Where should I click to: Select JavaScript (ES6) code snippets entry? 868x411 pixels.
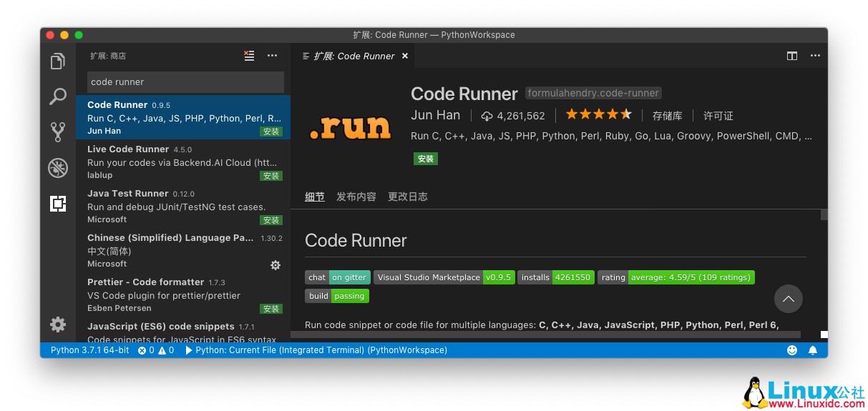pyautogui.click(x=183, y=329)
